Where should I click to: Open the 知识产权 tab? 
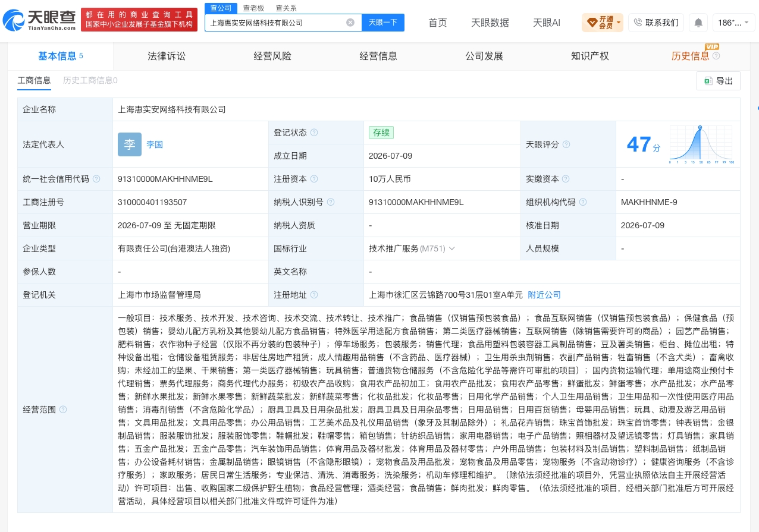(x=590, y=56)
